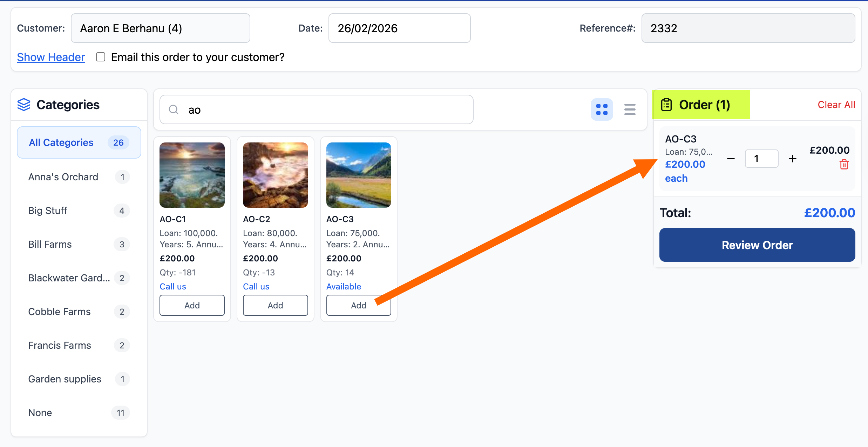The image size is (868, 447).
Task: Click the Order clipboard icon
Action: pos(666,105)
